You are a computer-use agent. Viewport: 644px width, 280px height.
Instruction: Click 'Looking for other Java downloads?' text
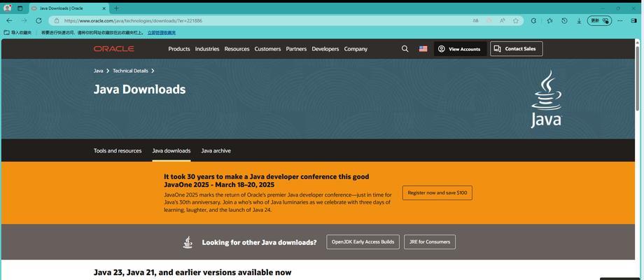click(x=259, y=242)
